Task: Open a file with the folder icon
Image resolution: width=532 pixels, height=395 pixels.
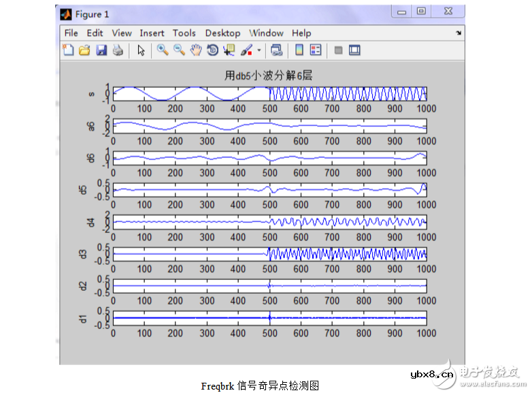Action: pos(84,50)
